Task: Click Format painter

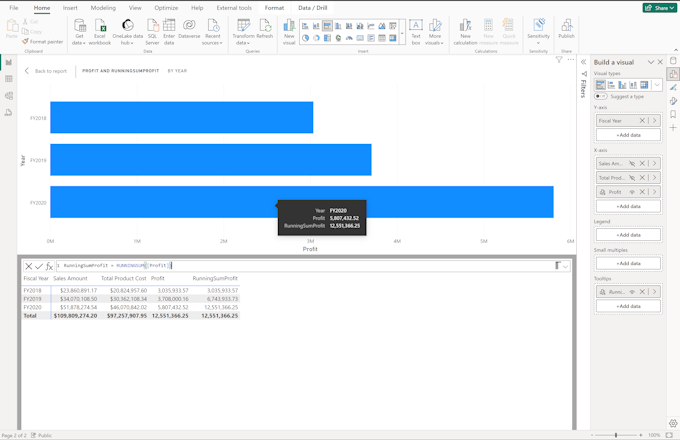Action: (42, 42)
